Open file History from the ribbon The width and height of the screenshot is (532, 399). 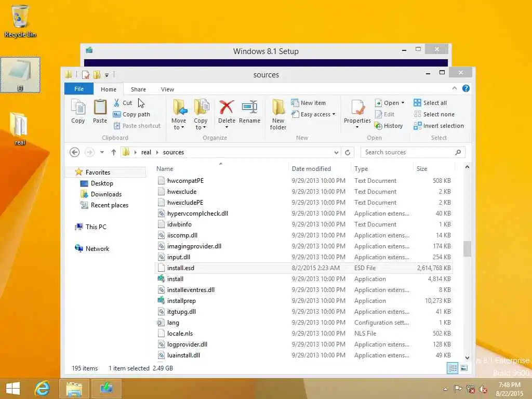(389, 126)
